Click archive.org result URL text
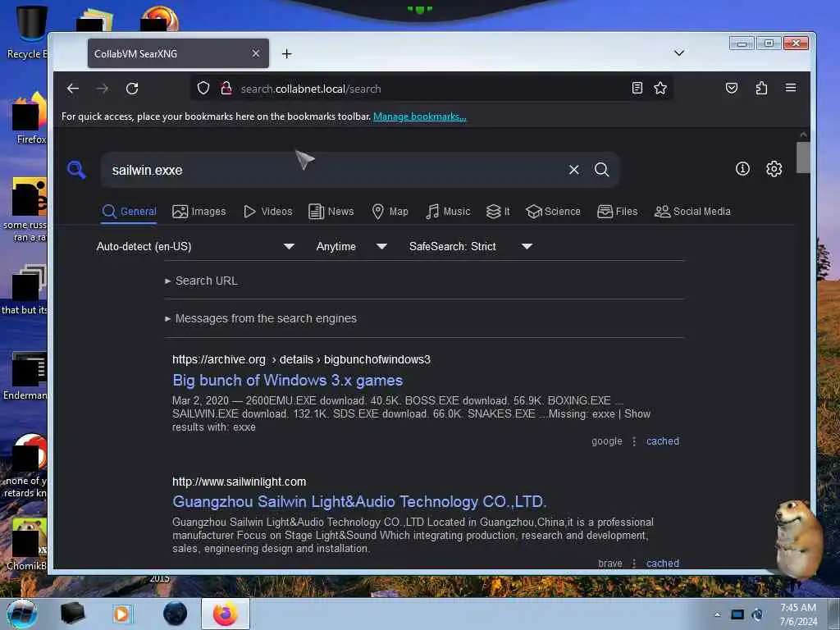The height and width of the screenshot is (630, 840). point(301,359)
